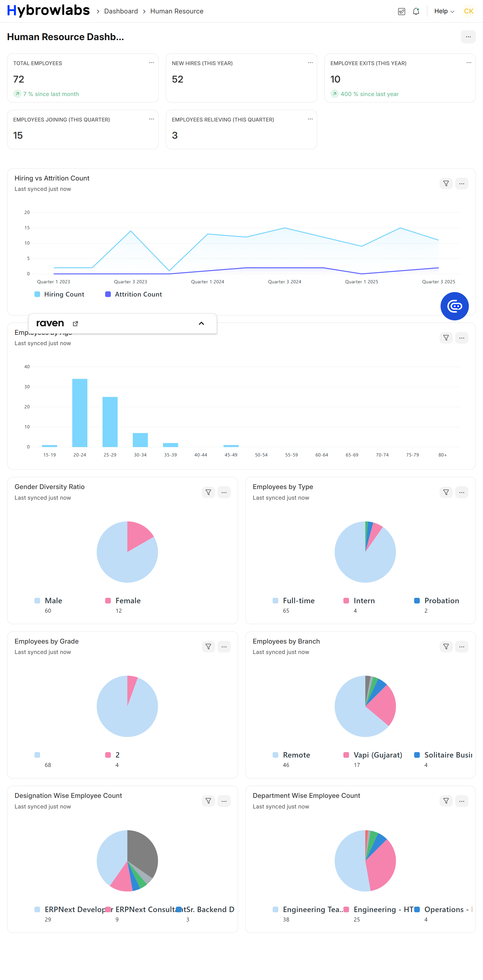Click the Human Resource Dashboard title
Viewport: 483px width, 980px height.
click(x=65, y=37)
